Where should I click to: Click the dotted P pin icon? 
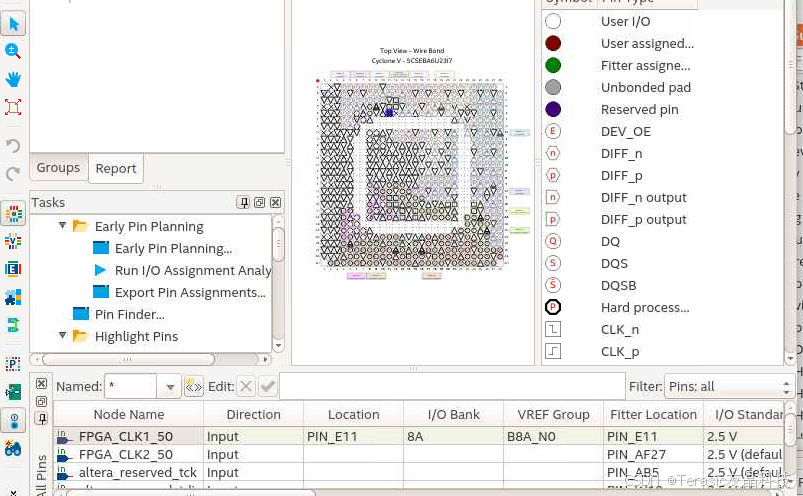tap(13, 364)
